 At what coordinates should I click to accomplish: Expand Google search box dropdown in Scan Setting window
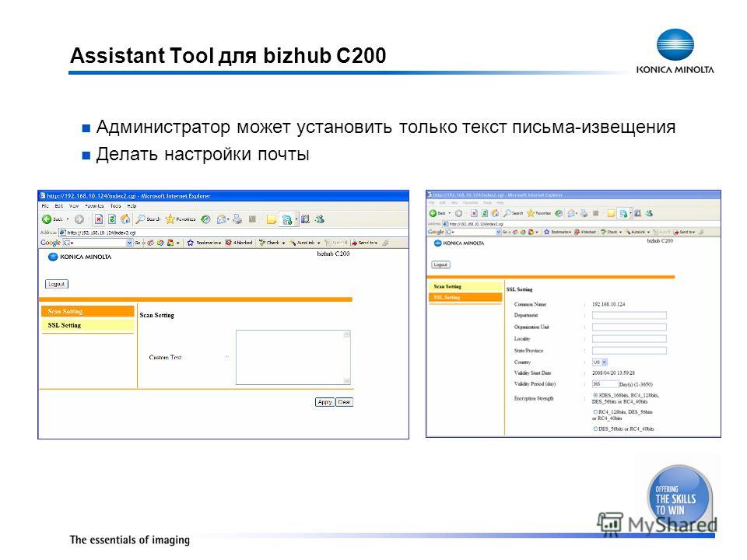click(129, 243)
